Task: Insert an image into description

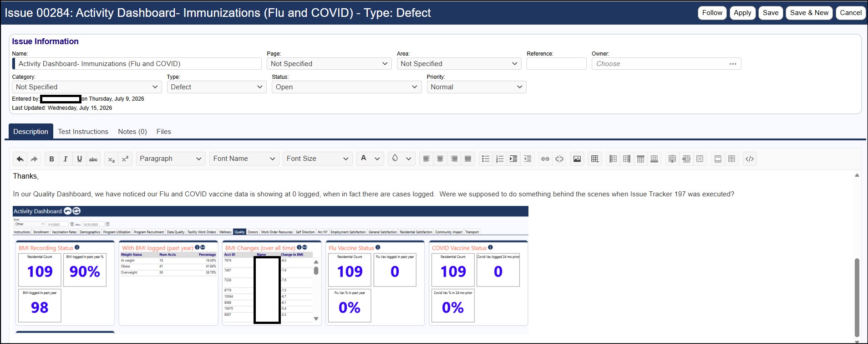Action: 577,159
